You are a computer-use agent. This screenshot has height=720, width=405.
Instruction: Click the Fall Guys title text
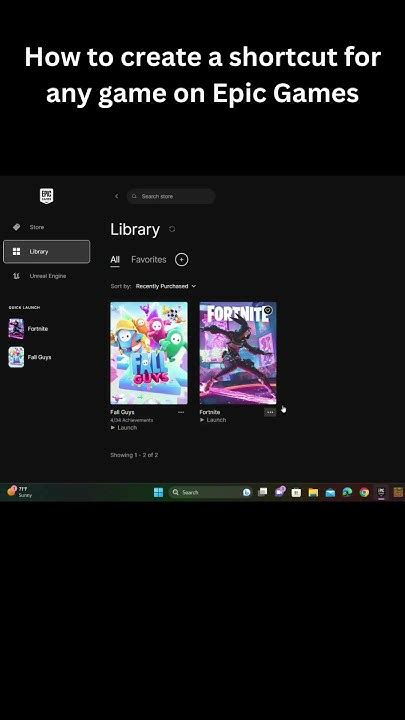pyautogui.click(x=122, y=412)
